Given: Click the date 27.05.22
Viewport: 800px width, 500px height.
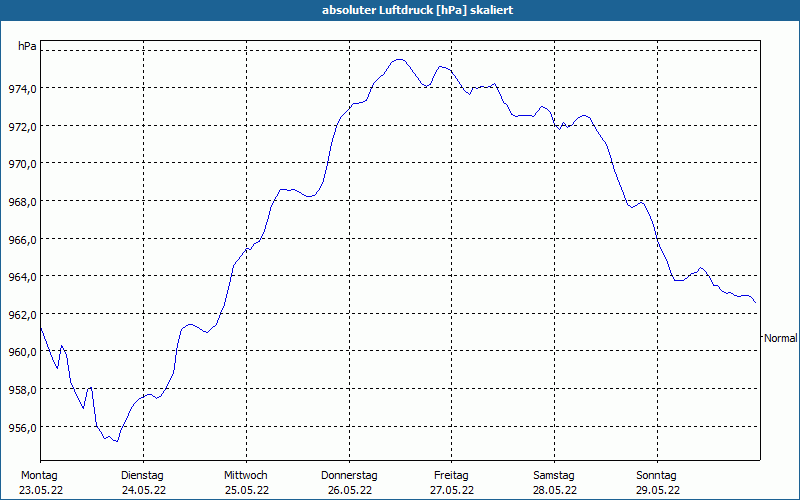Looking at the screenshot, I should (x=452, y=490).
